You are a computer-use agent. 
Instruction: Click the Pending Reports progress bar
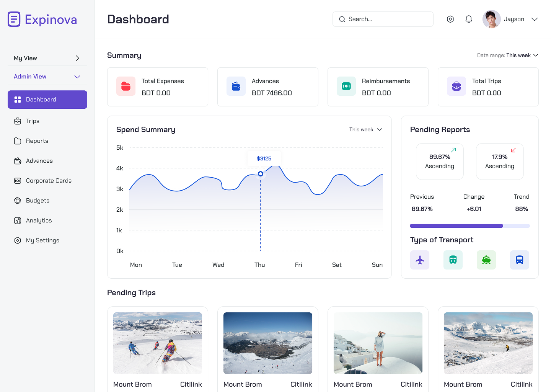click(x=470, y=226)
